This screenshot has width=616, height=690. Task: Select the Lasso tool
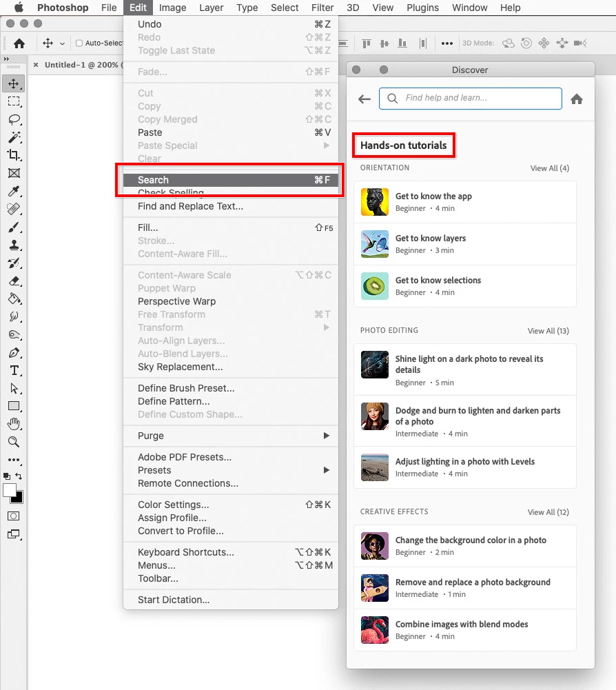(14, 120)
